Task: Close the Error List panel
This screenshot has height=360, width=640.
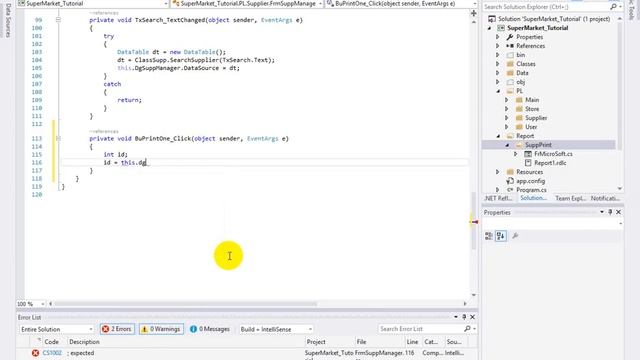Action: coord(472,317)
